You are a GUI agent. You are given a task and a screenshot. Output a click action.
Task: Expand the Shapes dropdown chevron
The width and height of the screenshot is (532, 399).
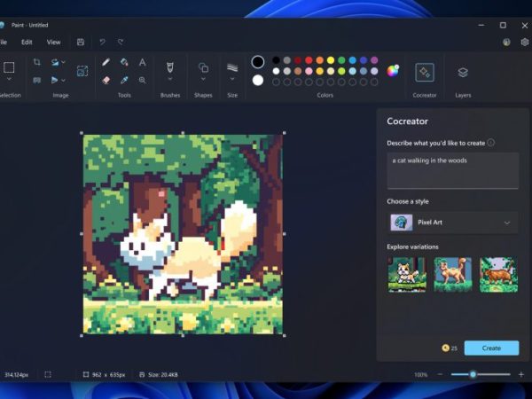pos(203,80)
